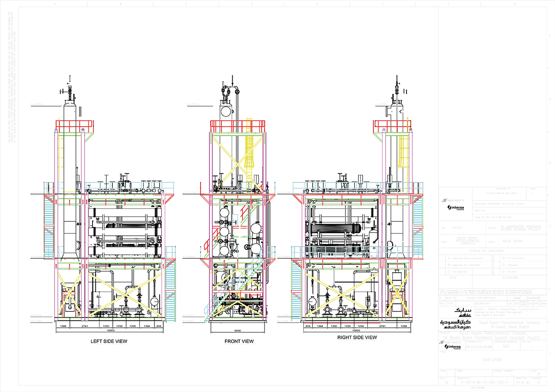Screen dimensions: 555x392
Task: Click the Intecsa logo beside the Document No. field
Action: pyautogui.click(x=455, y=208)
